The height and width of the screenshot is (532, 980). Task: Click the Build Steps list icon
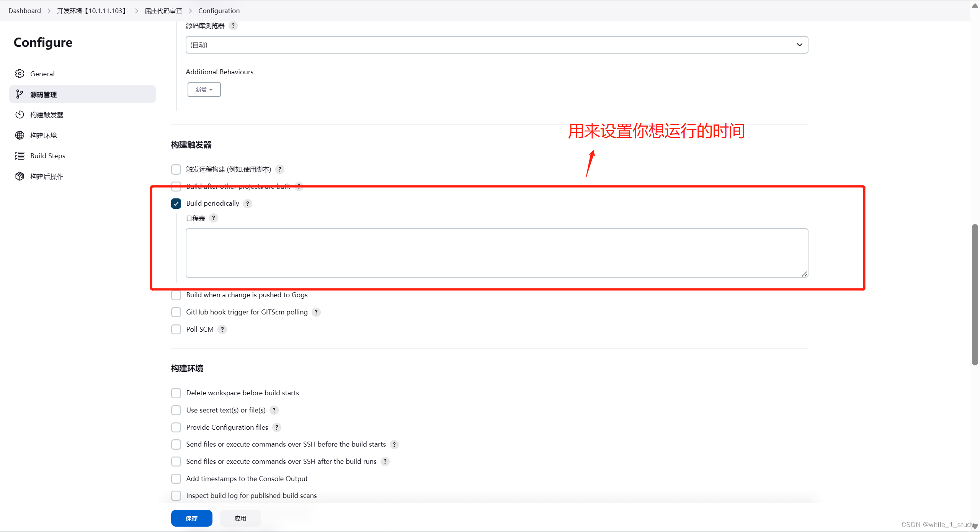tap(20, 156)
